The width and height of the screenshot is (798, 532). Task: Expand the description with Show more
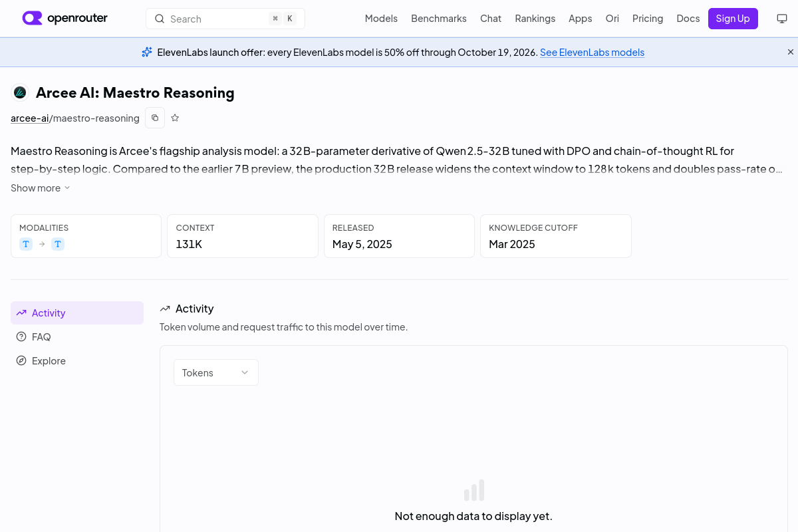pos(40,188)
